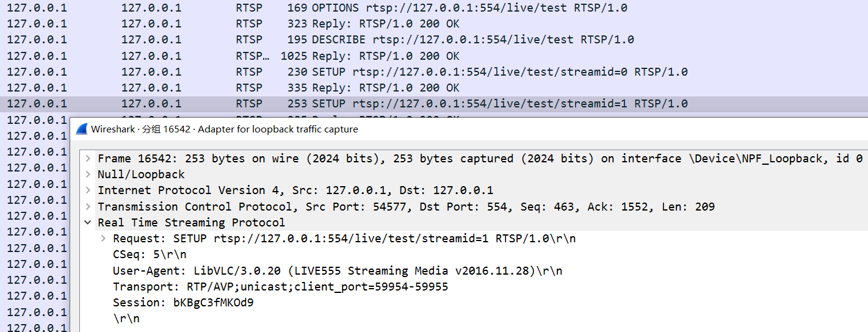Select the CSeq: 5 field

coord(150,254)
